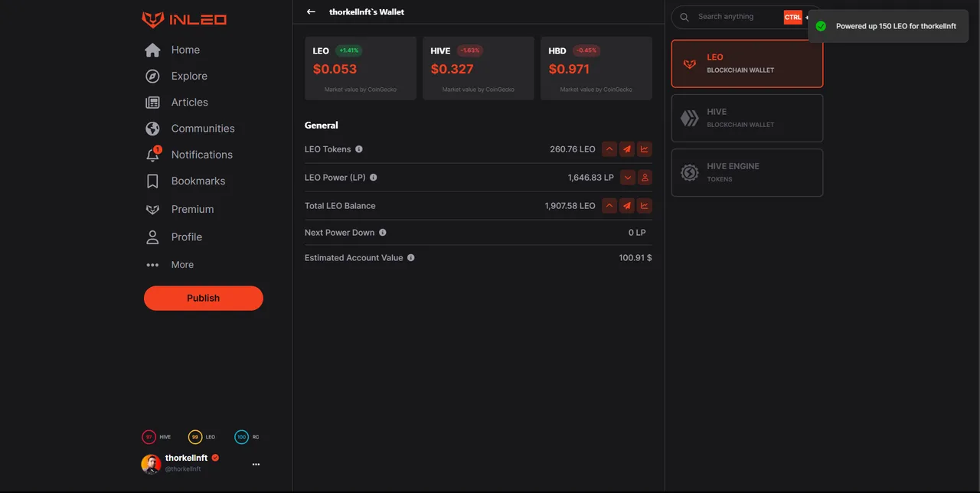The image size is (980, 493).
Task: Show info for LEO Power (LP)
Action: (x=374, y=177)
